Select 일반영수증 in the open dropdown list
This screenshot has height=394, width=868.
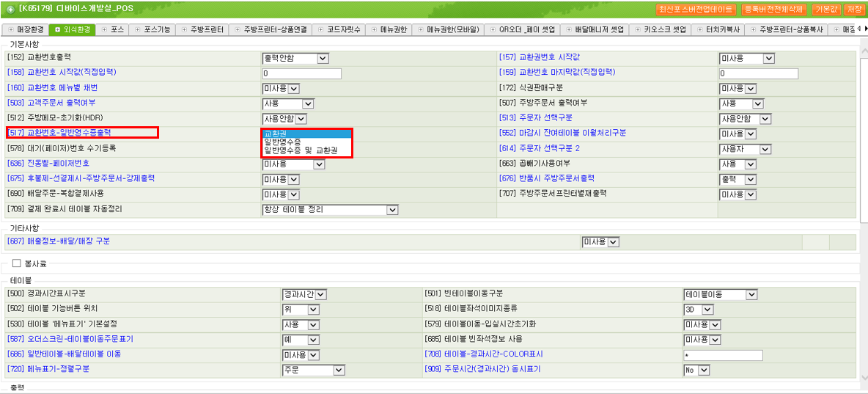282,142
